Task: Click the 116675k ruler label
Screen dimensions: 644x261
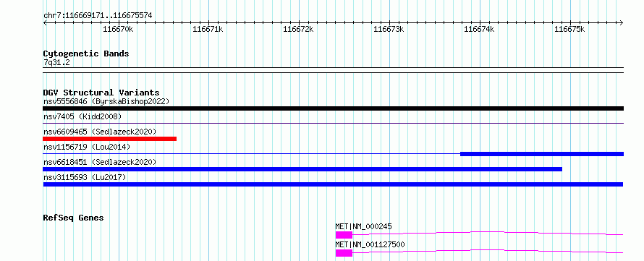Action: pos(569,30)
